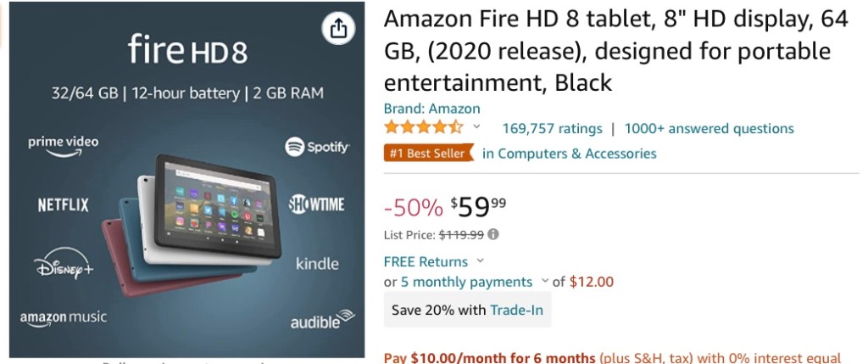Screen dimensions: 868x364
Task: Click the Amazon Music logo
Action: [x=64, y=318]
